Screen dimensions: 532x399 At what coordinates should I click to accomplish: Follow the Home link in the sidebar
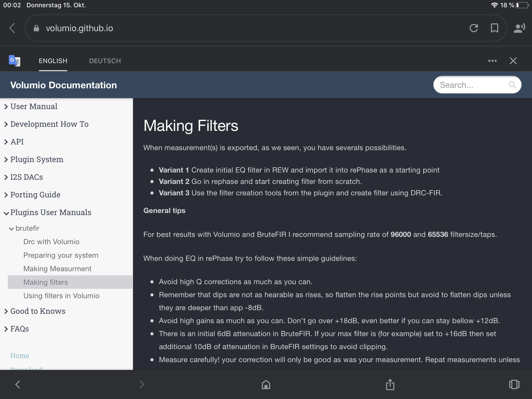coord(20,355)
